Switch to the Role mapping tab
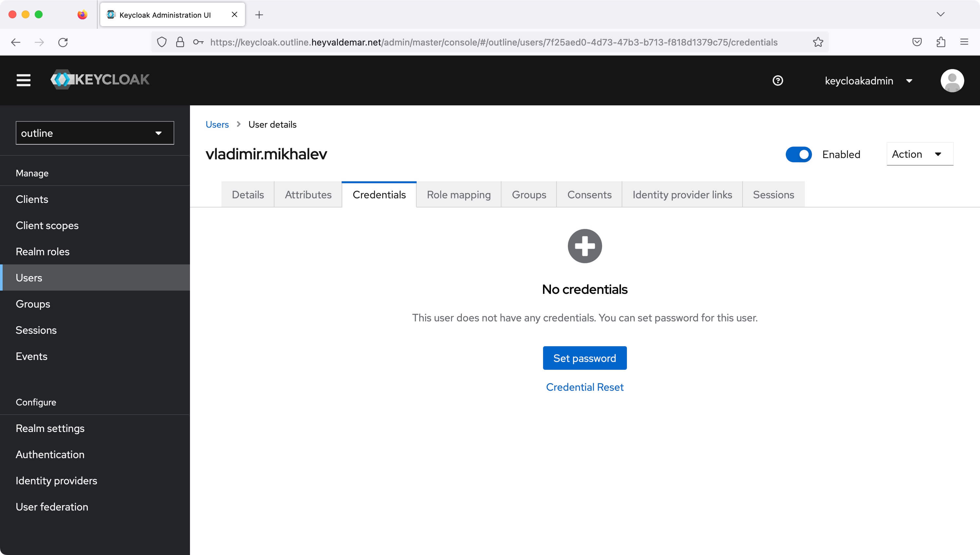The width and height of the screenshot is (980, 555). (x=458, y=194)
